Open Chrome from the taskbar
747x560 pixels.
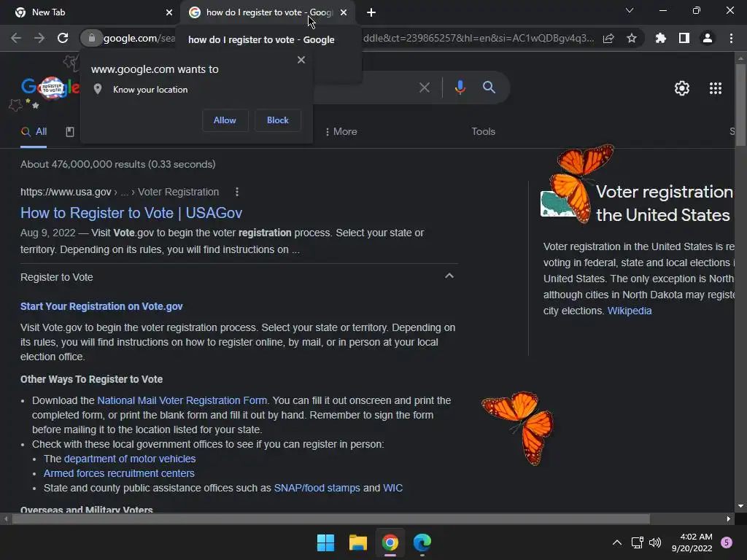pos(390,542)
